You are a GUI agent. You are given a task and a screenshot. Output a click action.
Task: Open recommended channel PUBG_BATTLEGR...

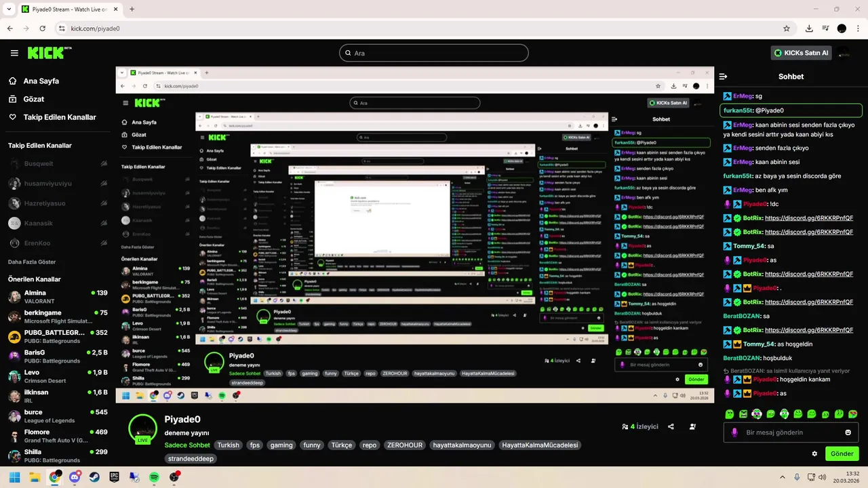58,337
